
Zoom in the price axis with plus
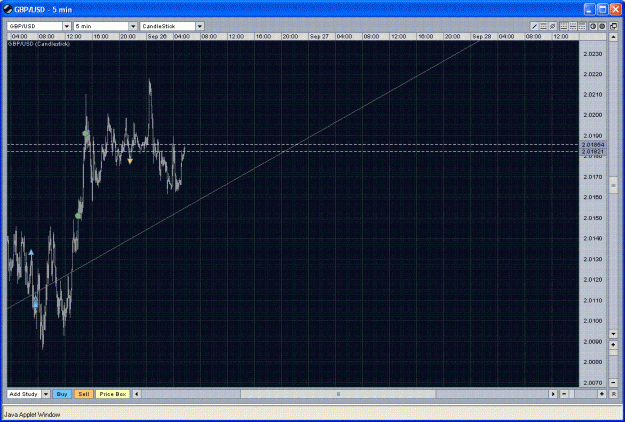tap(613, 344)
